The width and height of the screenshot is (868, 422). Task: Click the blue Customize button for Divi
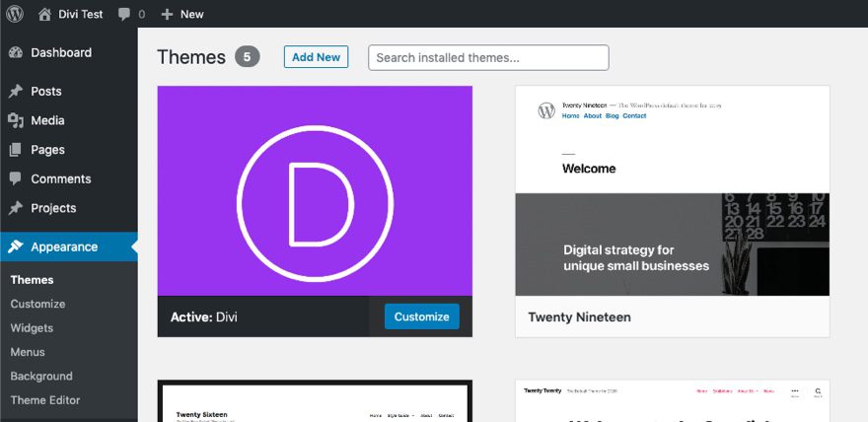coord(421,316)
